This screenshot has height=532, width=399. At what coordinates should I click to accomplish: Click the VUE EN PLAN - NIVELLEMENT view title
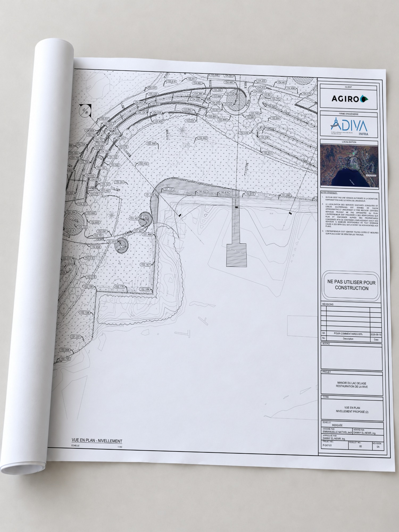click(97, 441)
